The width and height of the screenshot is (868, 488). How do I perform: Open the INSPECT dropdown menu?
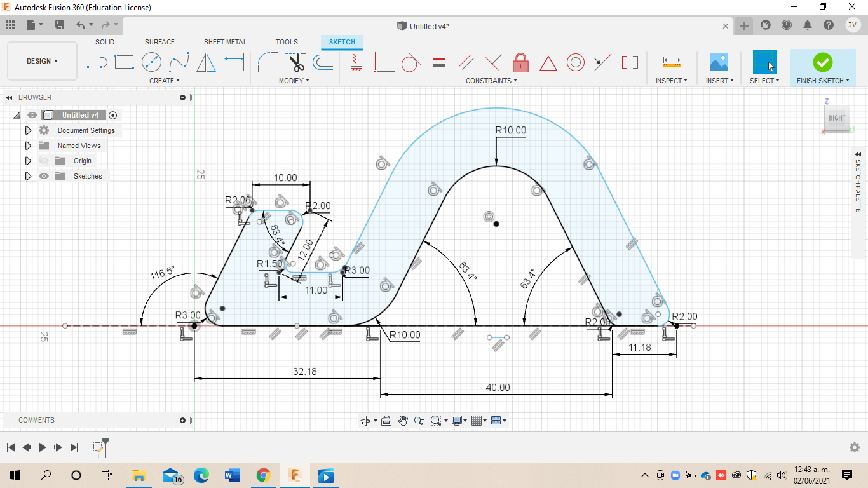coord(672,81)
